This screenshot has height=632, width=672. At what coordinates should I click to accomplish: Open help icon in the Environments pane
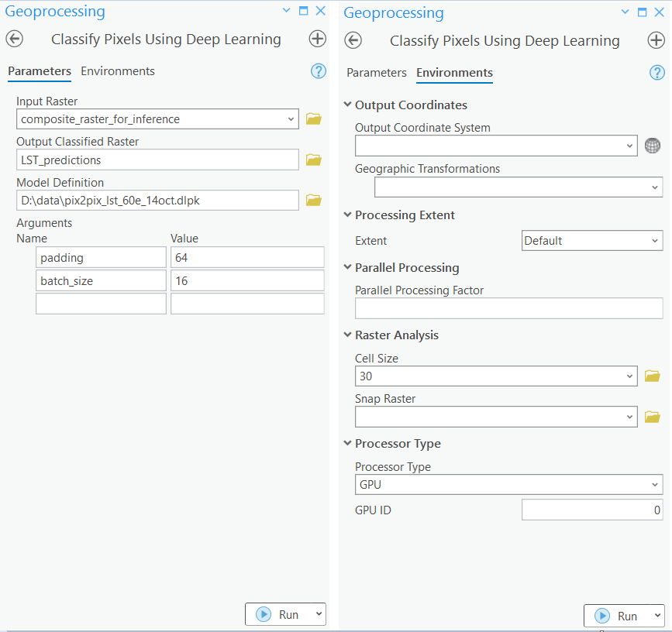[656, 72]
